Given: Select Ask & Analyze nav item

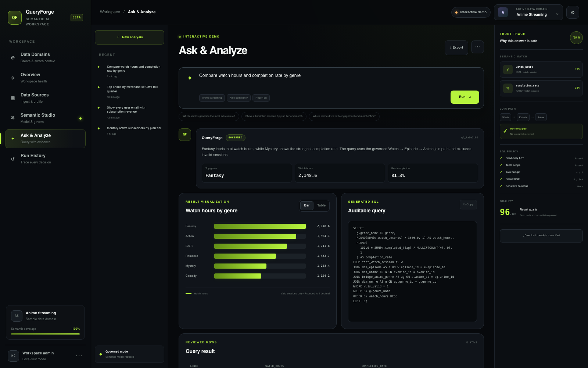Looking at the screenshot, I should tap(45, 139).
